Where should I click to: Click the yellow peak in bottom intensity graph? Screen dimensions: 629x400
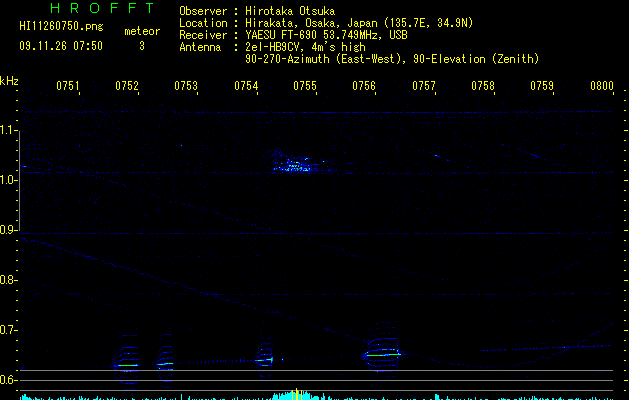point(296,394)
